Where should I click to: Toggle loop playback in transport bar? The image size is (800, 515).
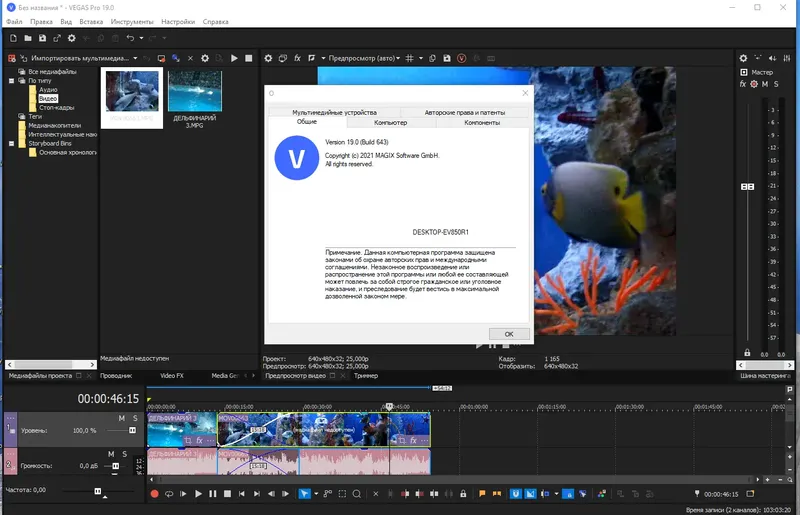pos(169,494)
